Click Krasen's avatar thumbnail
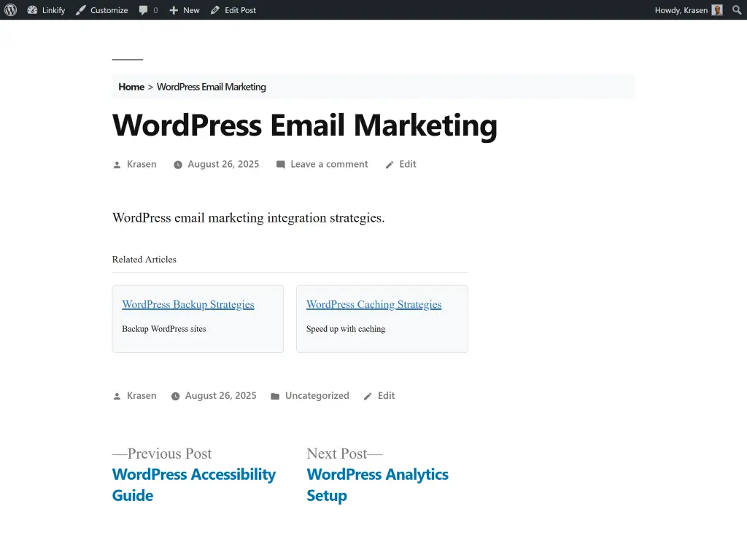The width and height of the screenshot is (747, 560). tap(717, 10)
